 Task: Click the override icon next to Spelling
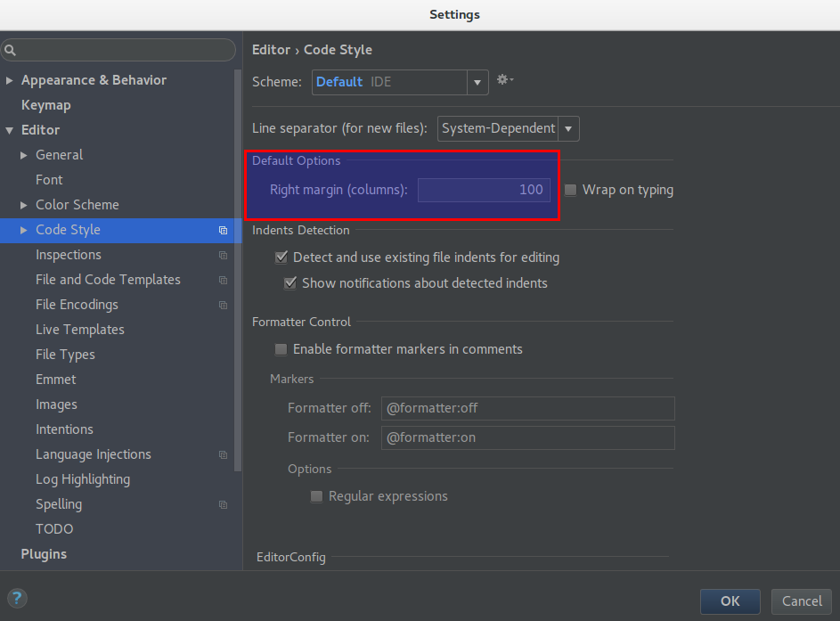223,504
